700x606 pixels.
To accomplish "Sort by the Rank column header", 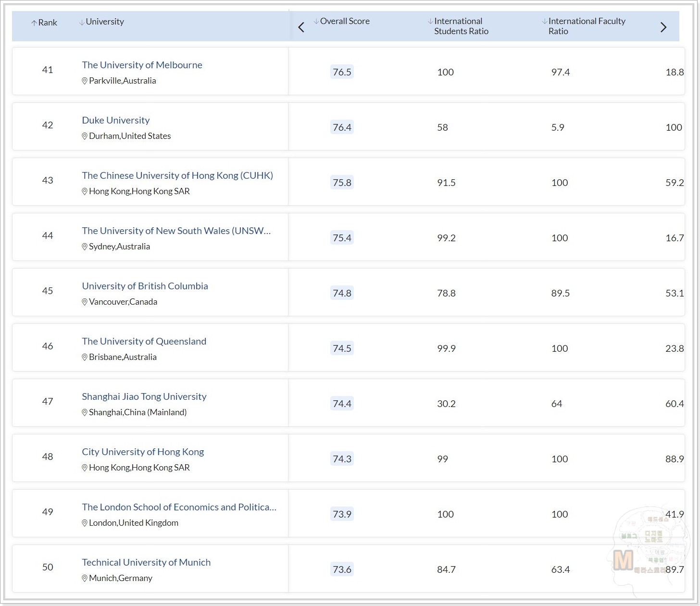I will click(x=44, y=23).
